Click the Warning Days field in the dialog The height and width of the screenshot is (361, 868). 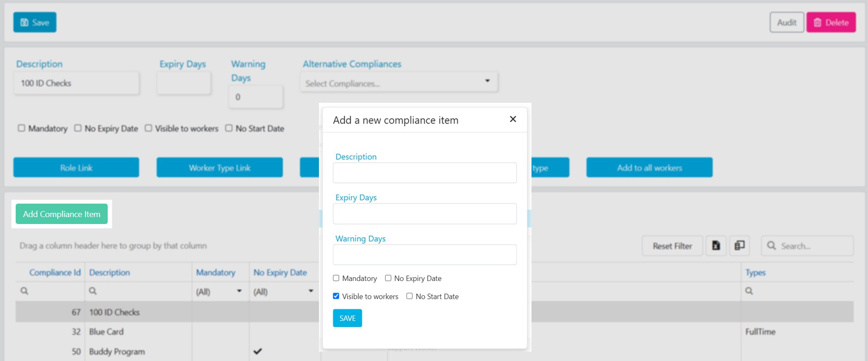tap(425, 255)
